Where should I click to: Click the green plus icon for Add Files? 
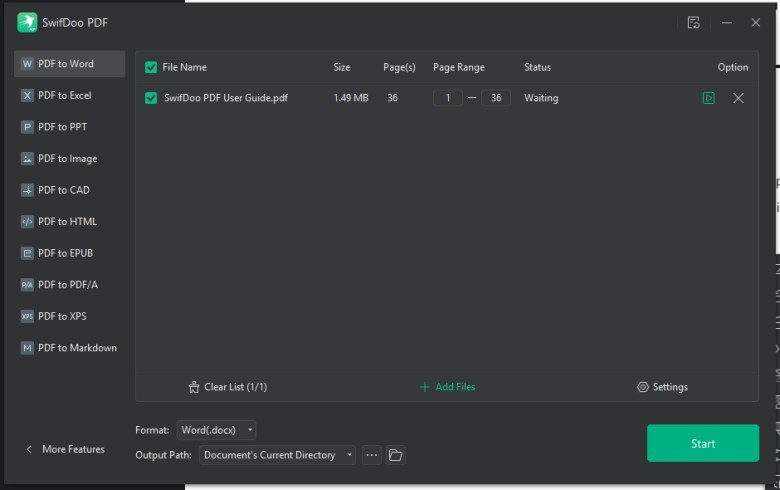pyautogui.click(x=424, y=387)
